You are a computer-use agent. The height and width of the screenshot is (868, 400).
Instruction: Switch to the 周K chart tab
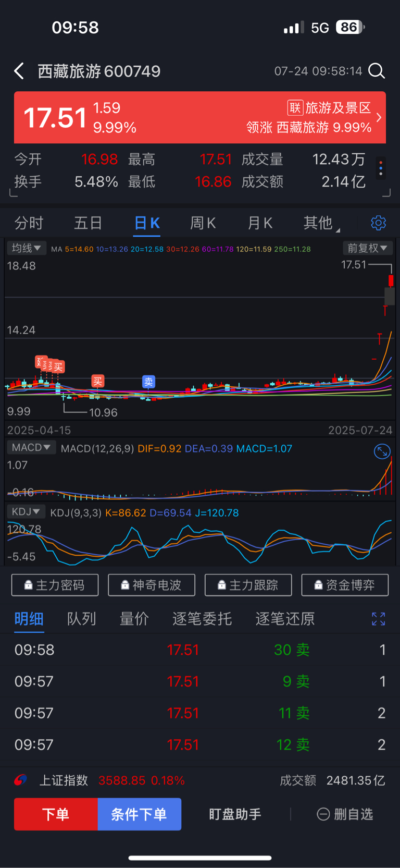tap(203, 223)
